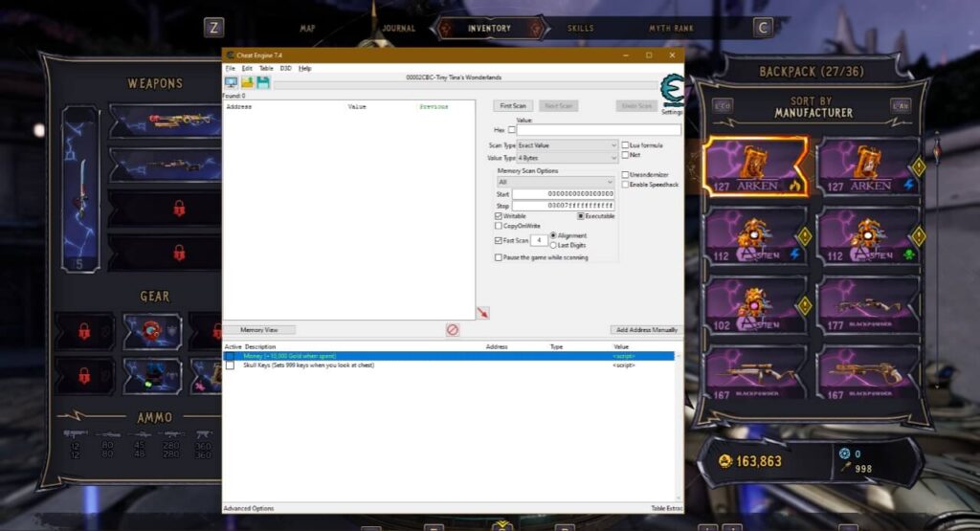The image size is (980, 531).
Task: Open the D3D menu
Action: pos(285,68)
